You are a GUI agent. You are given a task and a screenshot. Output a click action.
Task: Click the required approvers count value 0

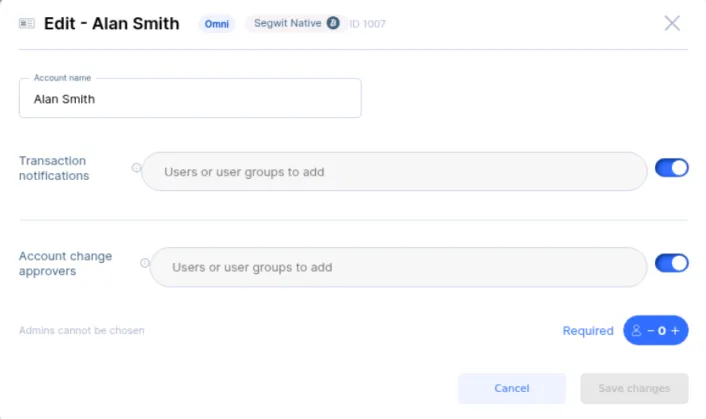[x=662, y=331]
